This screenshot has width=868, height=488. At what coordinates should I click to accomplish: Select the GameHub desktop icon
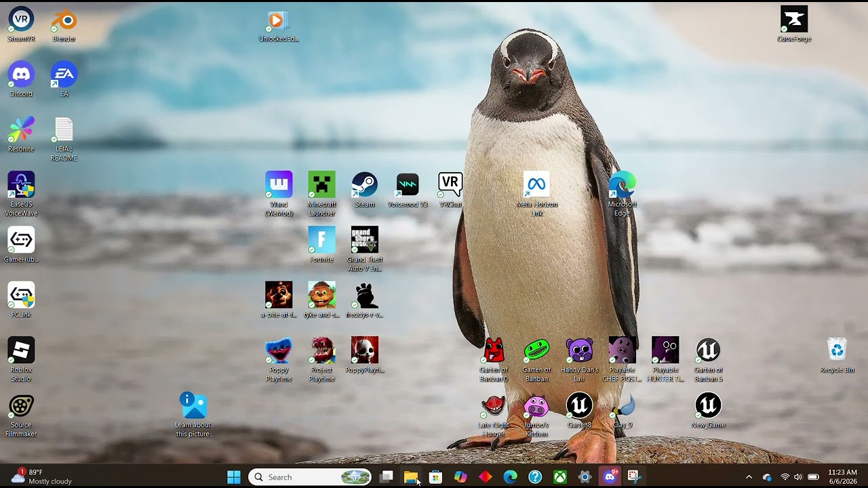(21, 245)
